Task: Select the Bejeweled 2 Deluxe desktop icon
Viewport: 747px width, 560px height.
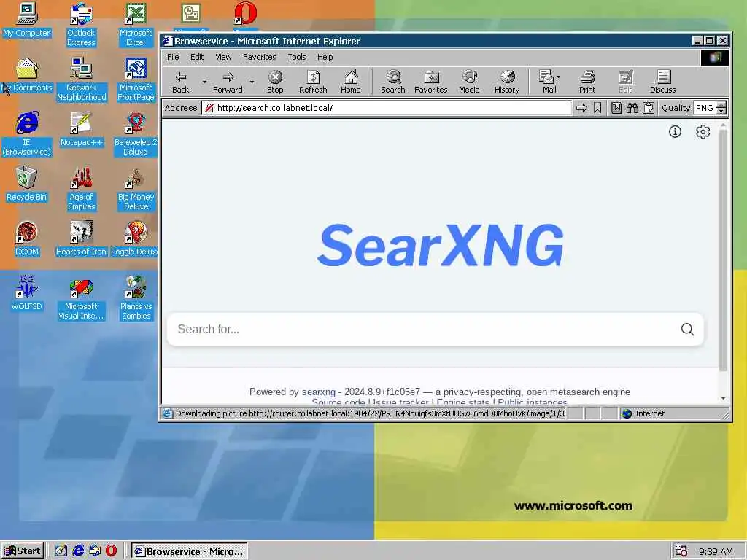Action: [x=135, y=134]
